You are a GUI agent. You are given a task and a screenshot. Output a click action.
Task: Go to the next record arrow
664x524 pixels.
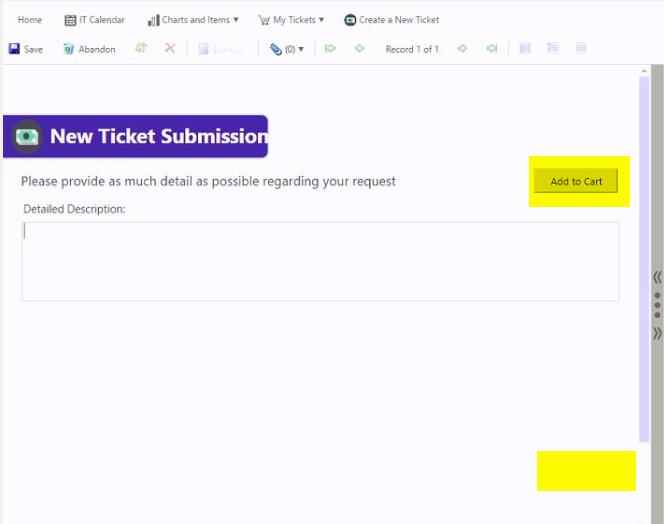pos(462,49)
